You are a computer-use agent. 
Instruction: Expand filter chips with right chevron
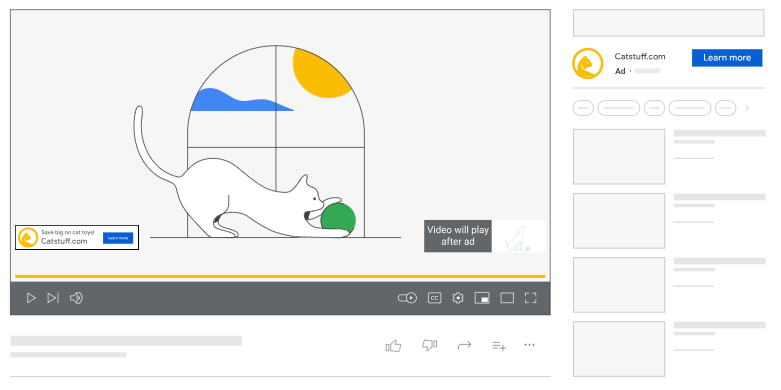pos(747,108)
